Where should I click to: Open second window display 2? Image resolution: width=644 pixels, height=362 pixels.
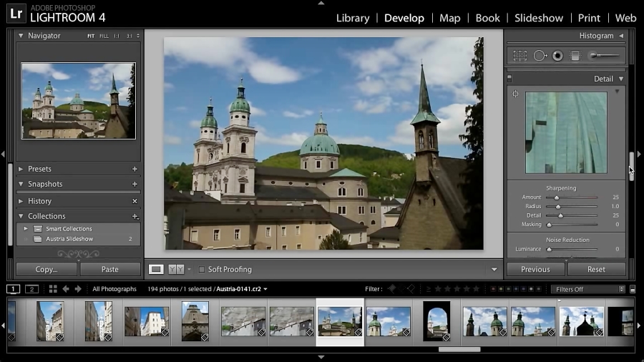point(31,289)
